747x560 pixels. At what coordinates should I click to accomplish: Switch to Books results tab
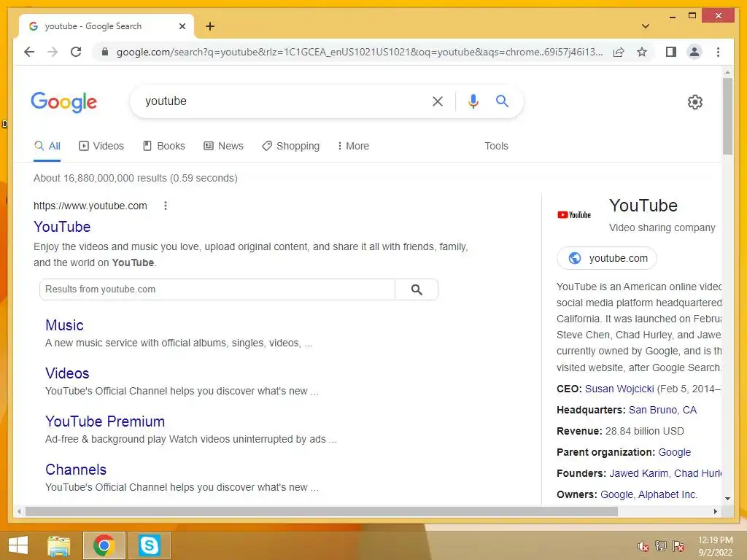[164, 146]
